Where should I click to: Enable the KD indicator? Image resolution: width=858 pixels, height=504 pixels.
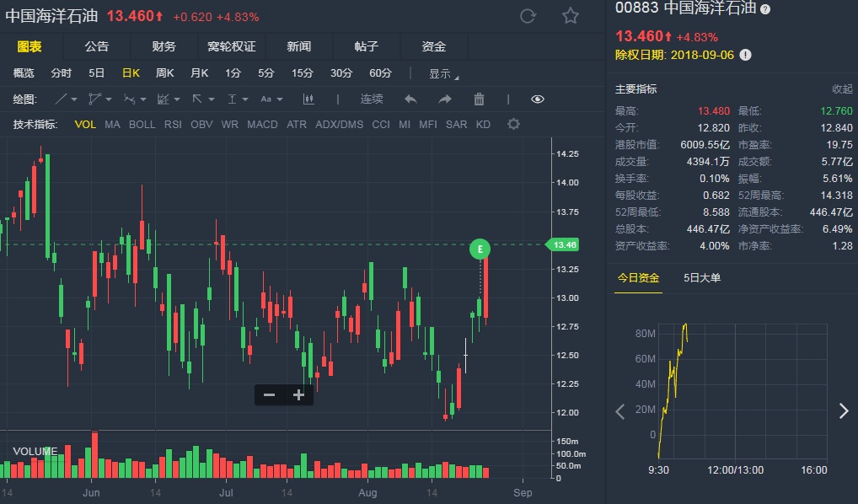483,124
